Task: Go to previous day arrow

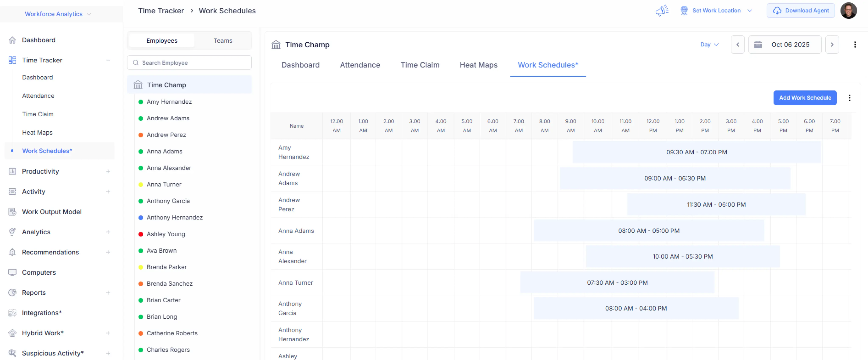Action: click(738, 45)
